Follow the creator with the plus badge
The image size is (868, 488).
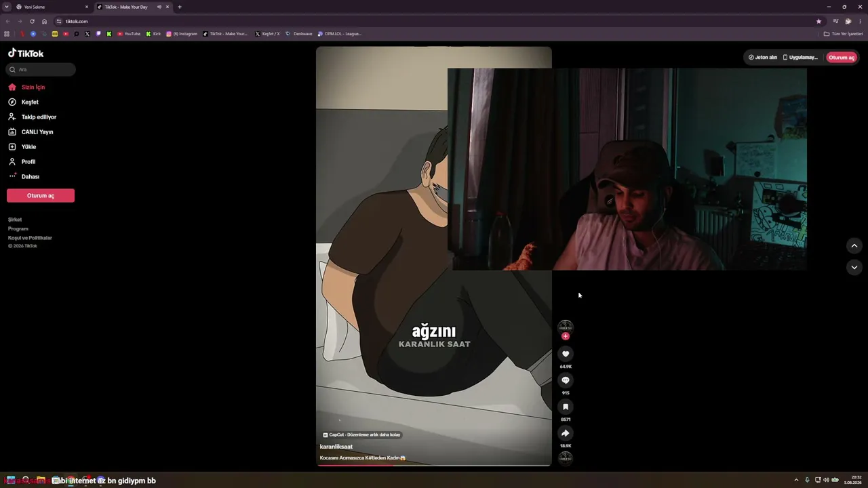coord(566,336)
